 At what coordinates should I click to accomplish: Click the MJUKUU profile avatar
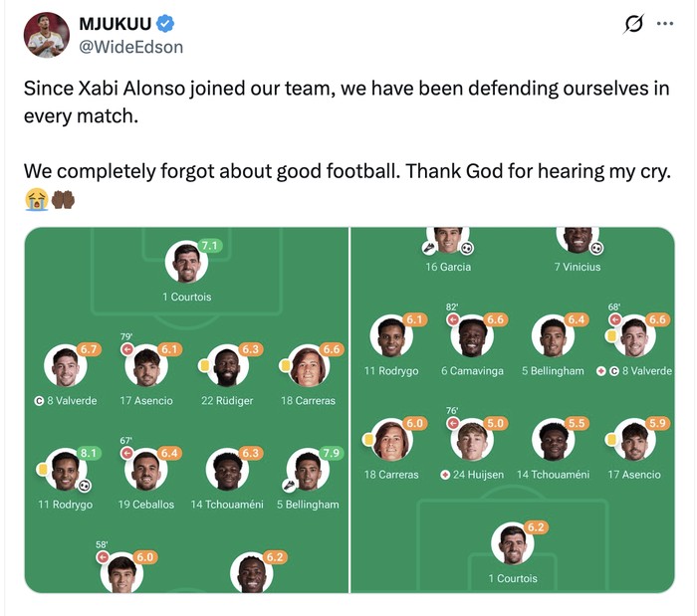click(46, 35)
